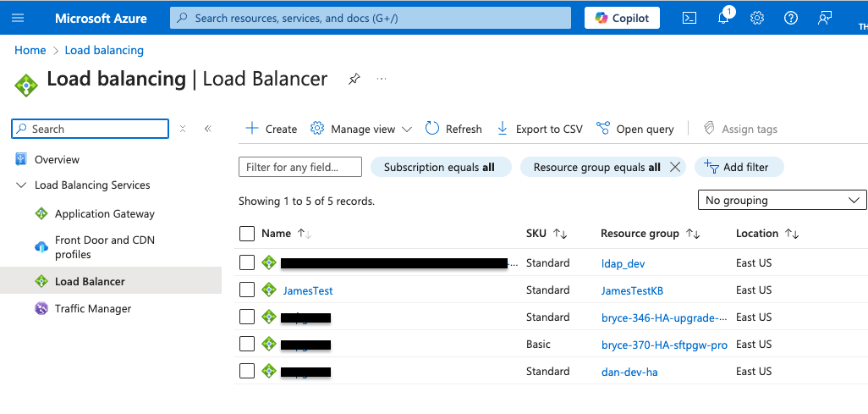Click the Home breadcrumb link

click(x=30, y=51)
